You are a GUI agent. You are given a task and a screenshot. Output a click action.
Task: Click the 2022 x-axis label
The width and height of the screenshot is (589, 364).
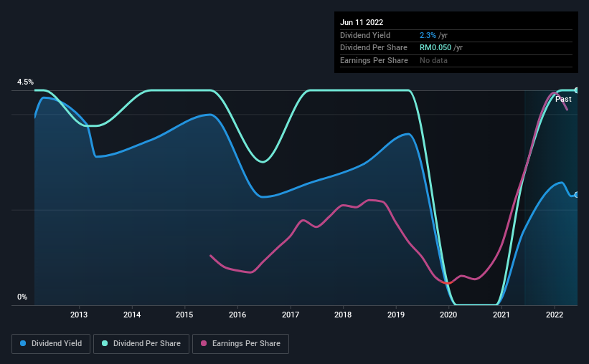555,315
